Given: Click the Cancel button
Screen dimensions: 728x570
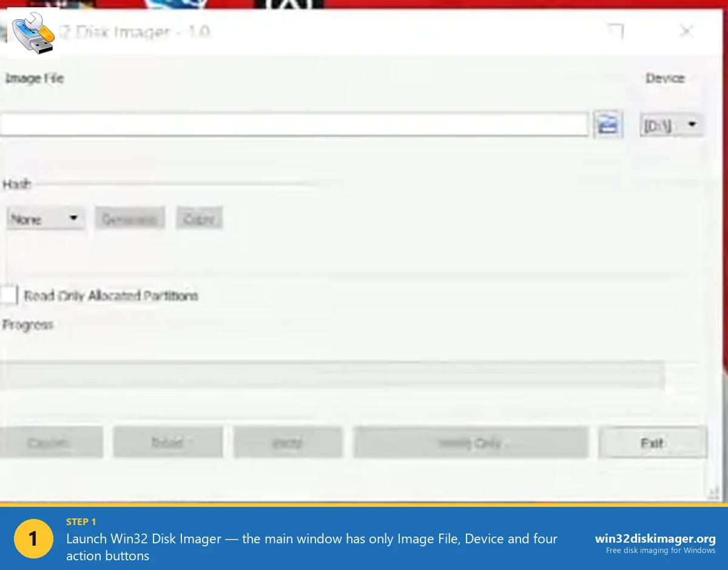Looking at the screenshot, I should tap(50, 443).
